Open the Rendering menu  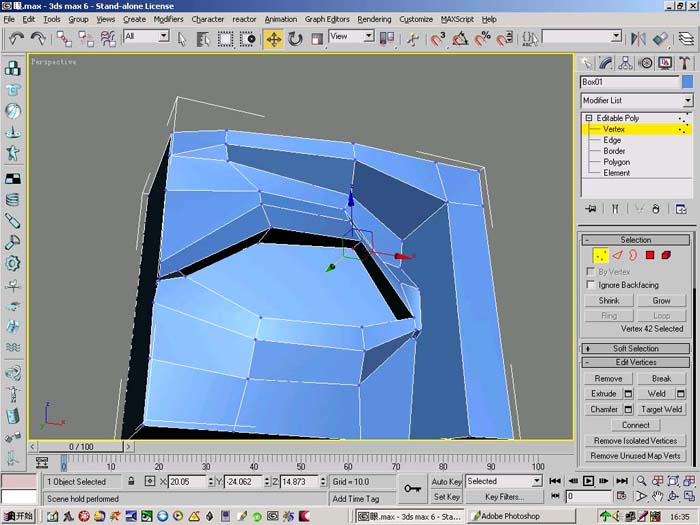click(374, 19)
